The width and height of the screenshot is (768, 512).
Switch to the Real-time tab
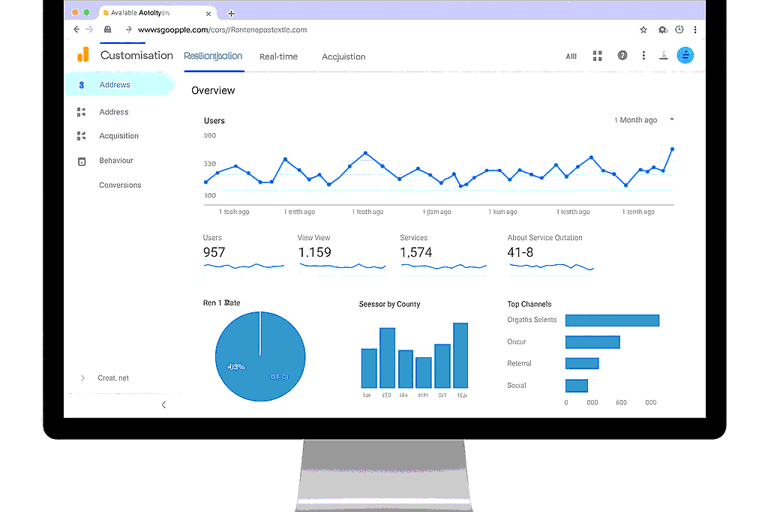click(278, 57)
